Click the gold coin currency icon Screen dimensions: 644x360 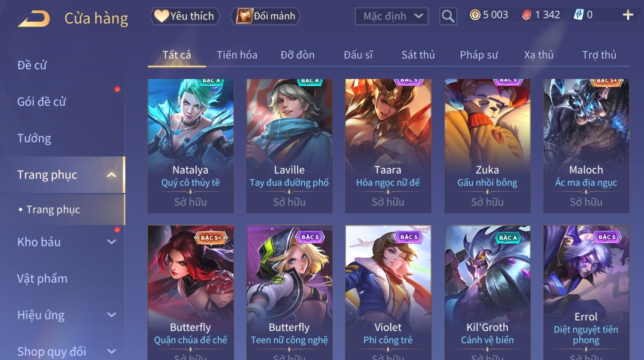[475, 15]
